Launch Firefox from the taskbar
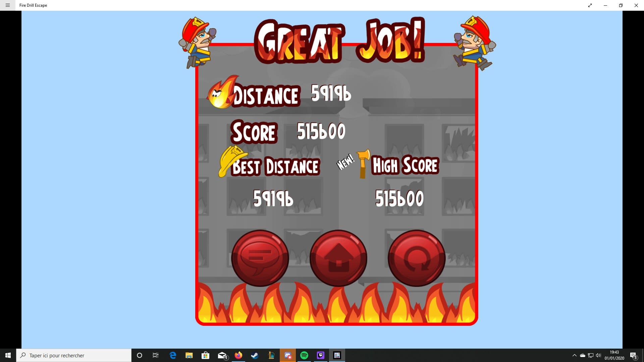 tap(238, 355)
